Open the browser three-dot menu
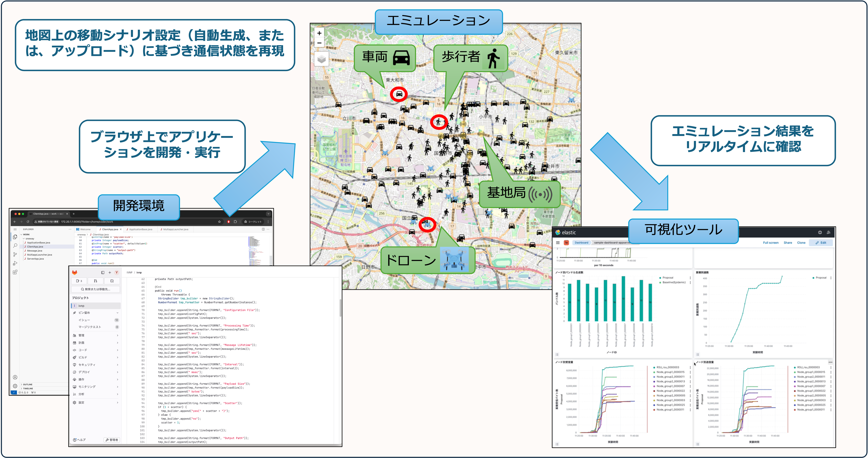The image size is (868, 458). click(268, 222)
